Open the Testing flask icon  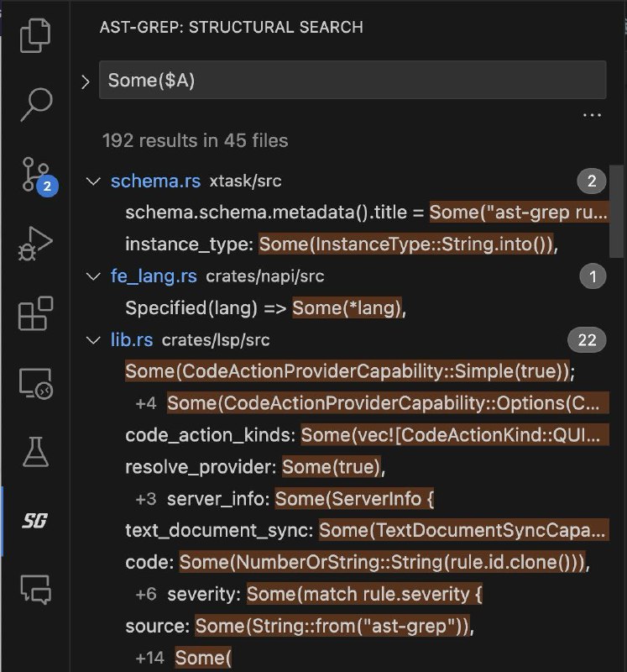coord(36,452)
